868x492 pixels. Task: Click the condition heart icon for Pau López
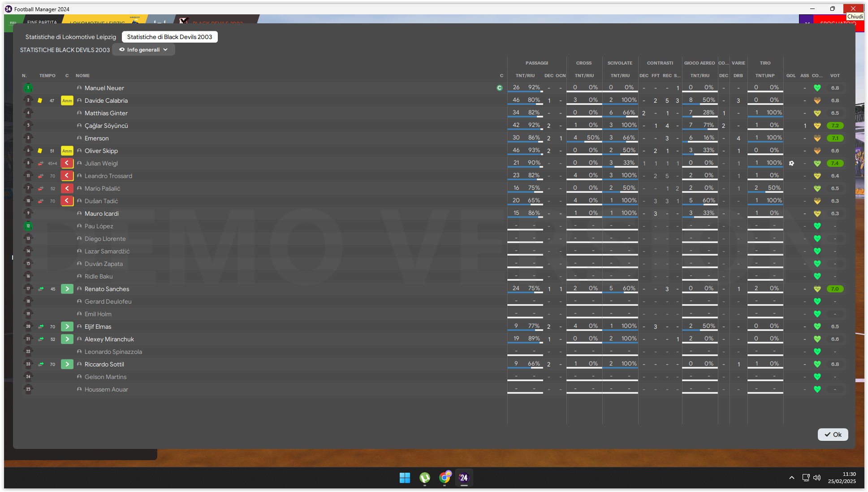point(817,226)
